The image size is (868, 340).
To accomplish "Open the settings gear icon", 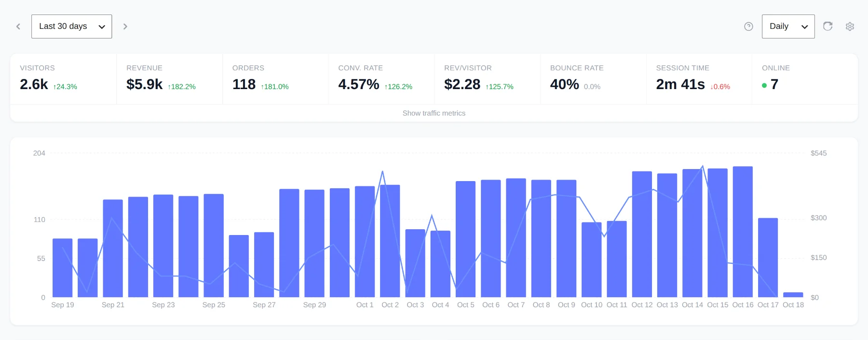I will [850, 26].
